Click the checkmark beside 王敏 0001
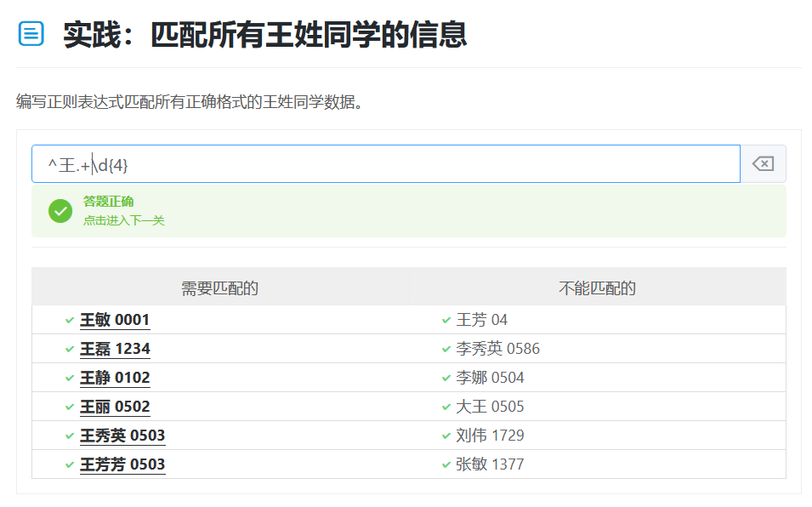The image size is (812, 507). [69, 320]
